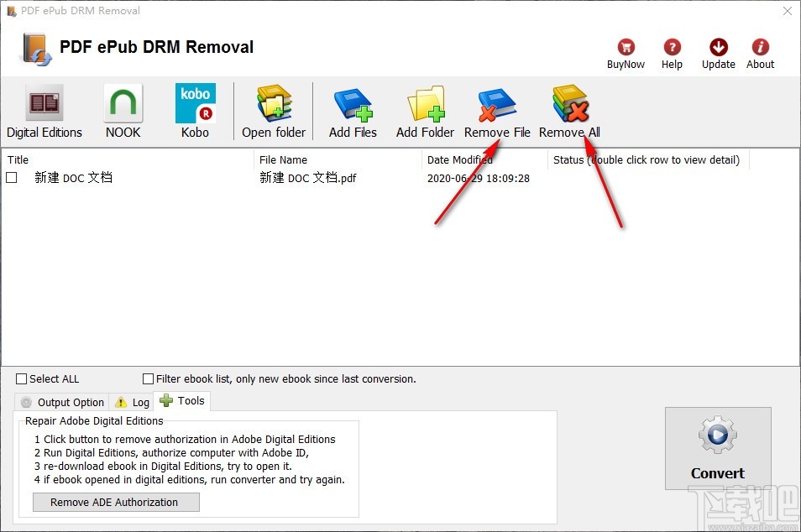Switch to the Output Option tab

tap(62, 402)
